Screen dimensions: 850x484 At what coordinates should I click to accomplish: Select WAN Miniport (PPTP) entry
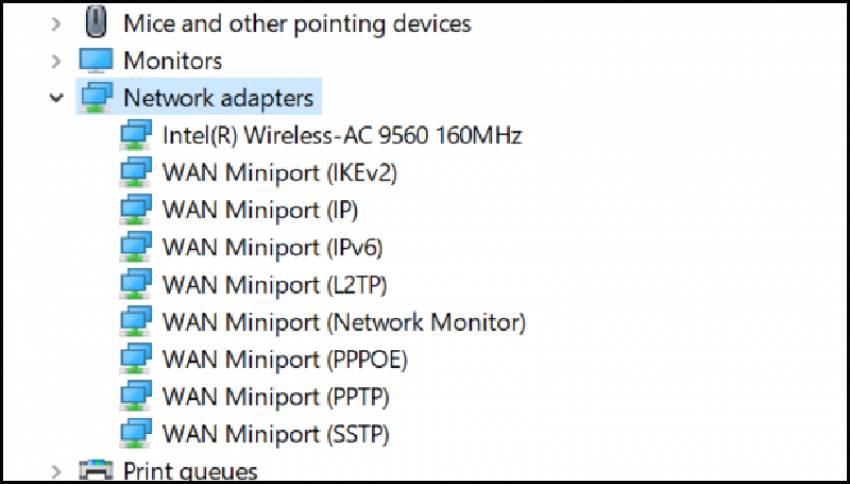[275, 396]
